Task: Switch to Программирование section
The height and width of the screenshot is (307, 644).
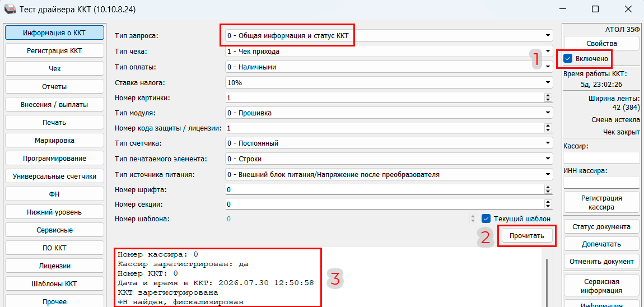Action: pos(54,158)
